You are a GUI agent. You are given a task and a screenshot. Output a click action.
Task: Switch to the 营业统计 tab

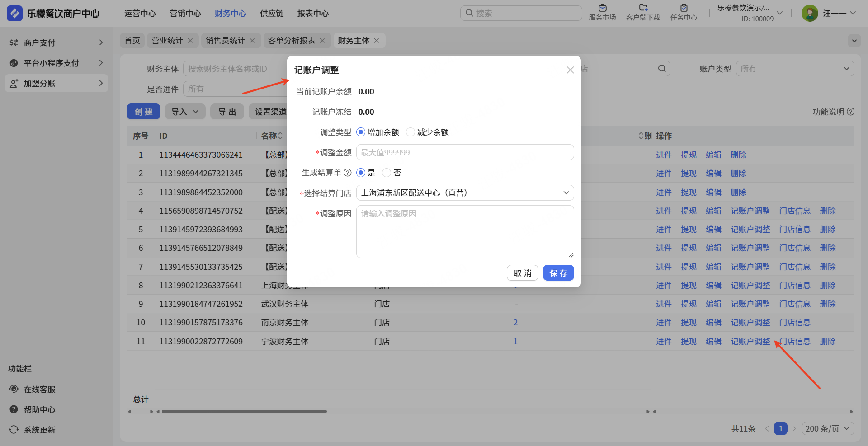(167, 41)
